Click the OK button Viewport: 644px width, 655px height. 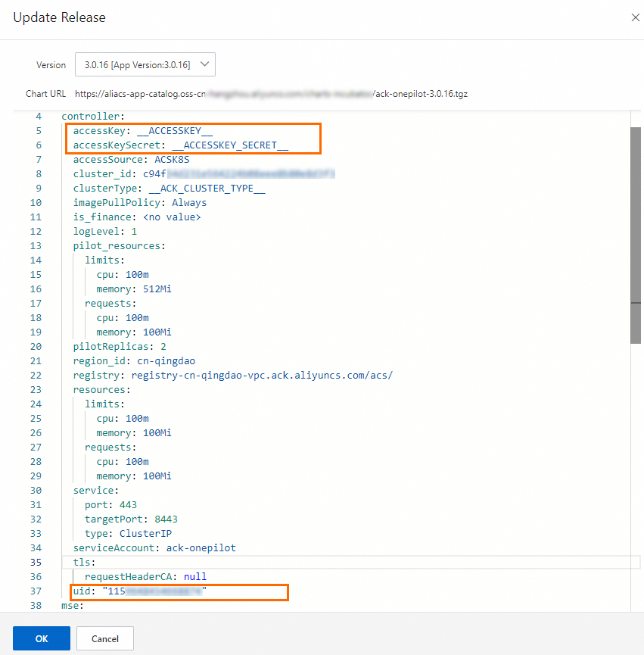pyautogui.click(x=41, y=638)
